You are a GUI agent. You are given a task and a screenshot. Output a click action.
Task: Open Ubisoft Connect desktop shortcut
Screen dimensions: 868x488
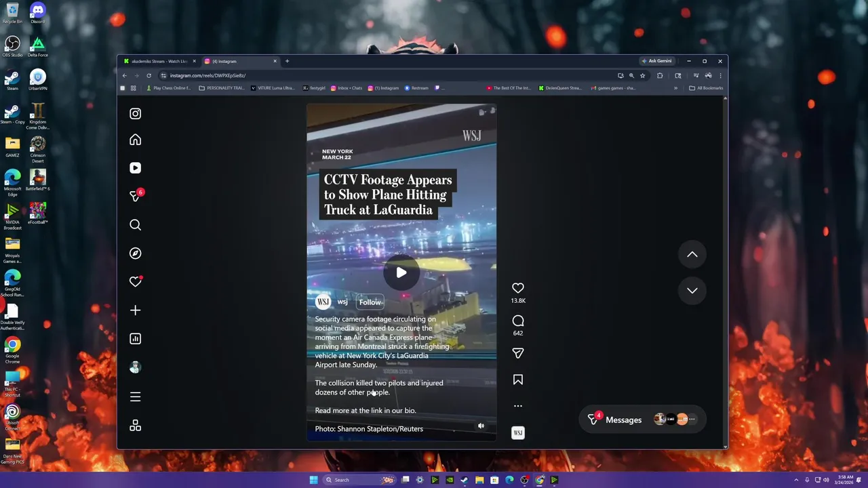pyautogui.click(x=12, y=416)
